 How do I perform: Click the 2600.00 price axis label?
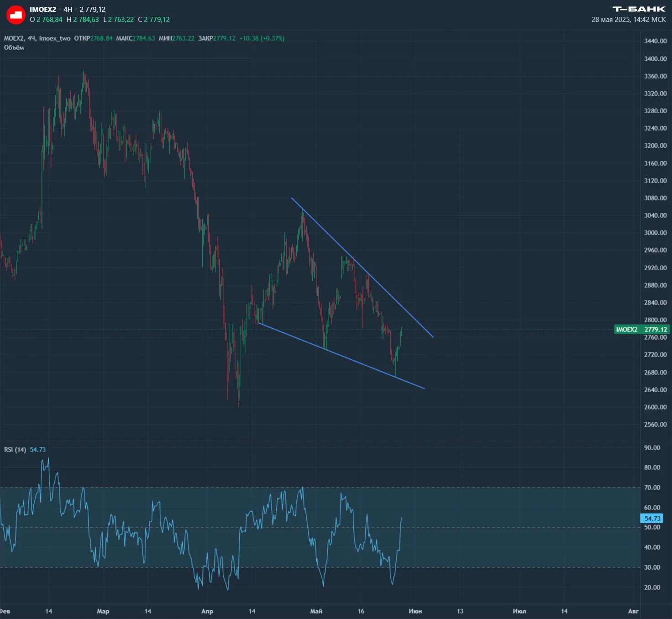pyautogui.click(x=655, y=407)
